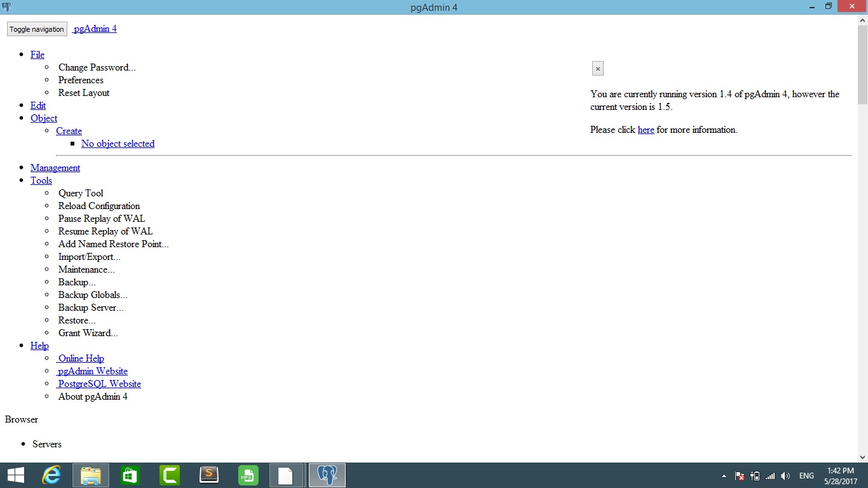Viewport: 868px width, 488px height.
Task: Show hidden system tray icons
Action: 724,476
